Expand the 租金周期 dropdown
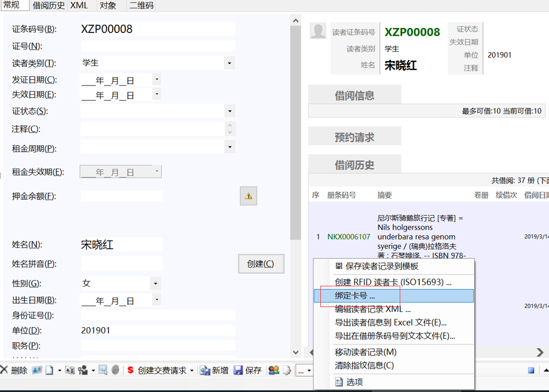 [229, 147]
